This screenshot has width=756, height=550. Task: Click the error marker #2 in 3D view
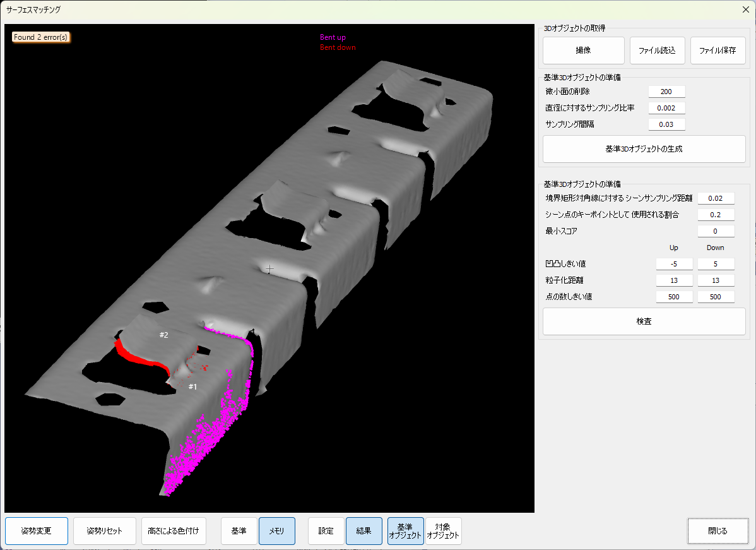coord(163,335)
